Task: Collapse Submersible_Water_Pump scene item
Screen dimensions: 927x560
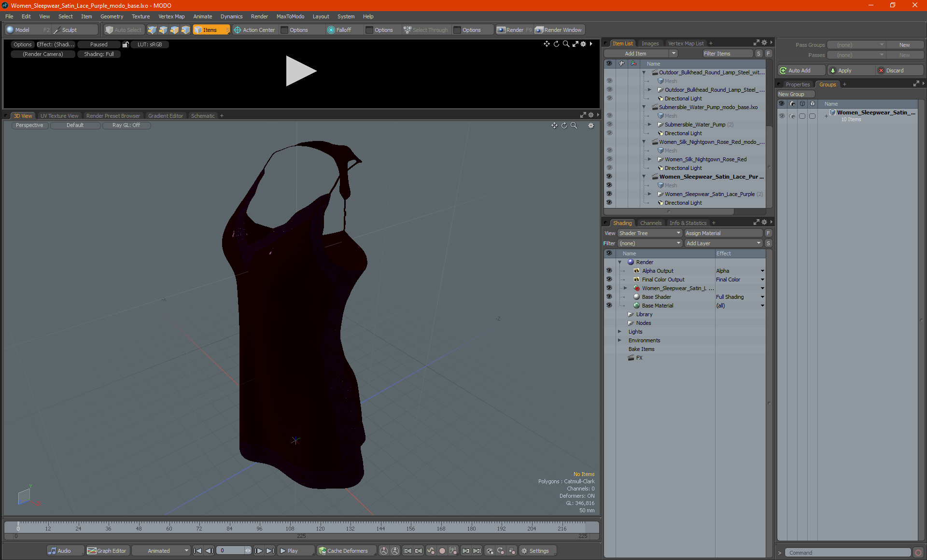Action: [x=644, y=107]
